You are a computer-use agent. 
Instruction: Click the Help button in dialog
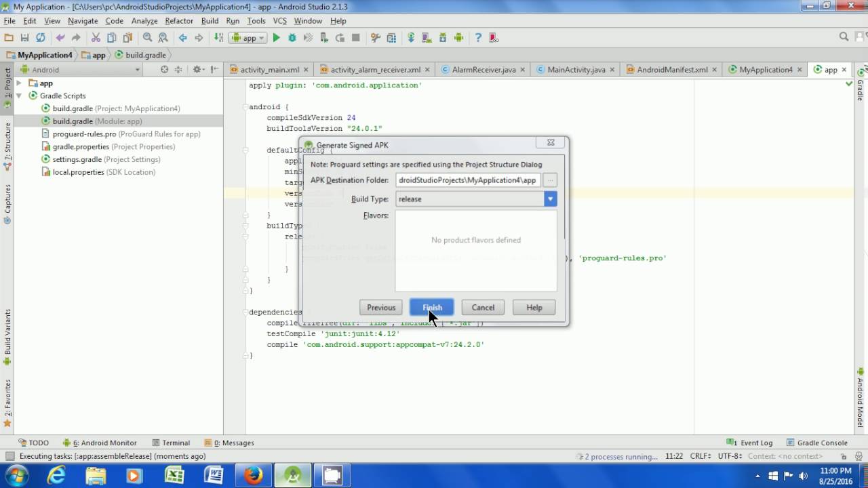click(534, 308)
